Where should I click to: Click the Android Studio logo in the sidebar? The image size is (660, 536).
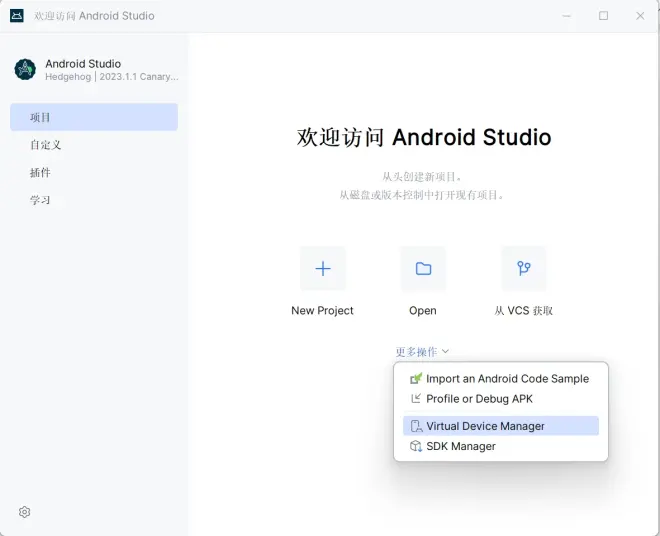tap(25, 69)
